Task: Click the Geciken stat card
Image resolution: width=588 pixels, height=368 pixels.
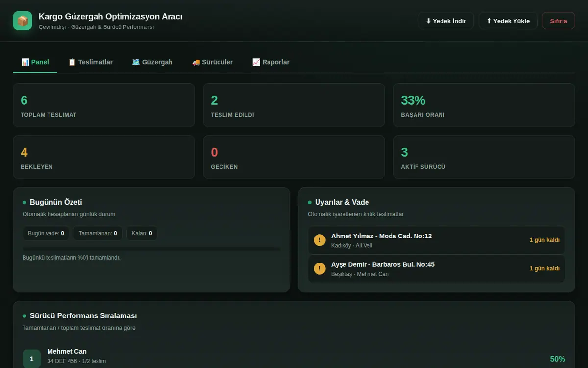Action: click(294, 157)
